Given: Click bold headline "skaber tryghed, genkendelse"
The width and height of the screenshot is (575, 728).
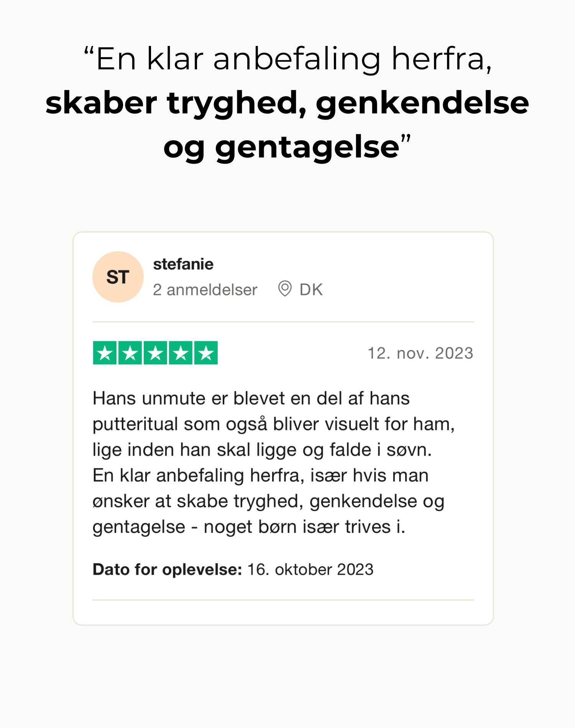Looking at the screenshot, I should [287, 103].
